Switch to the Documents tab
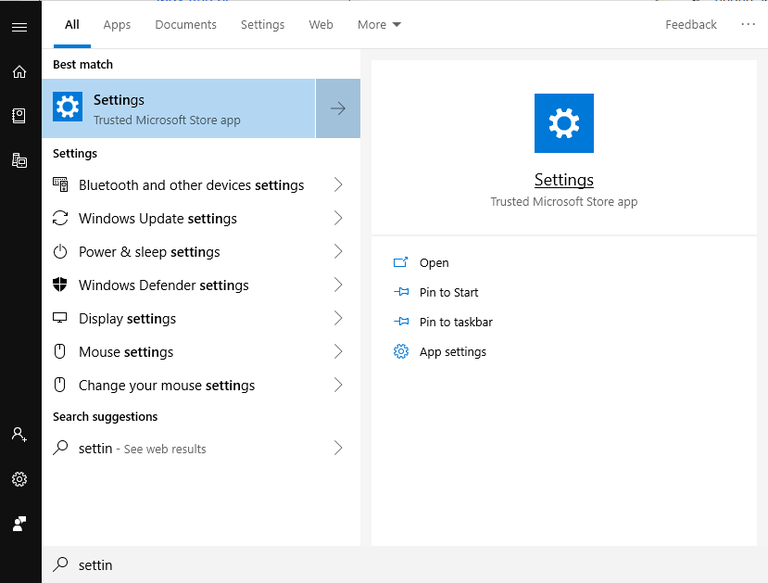This screenshot has height=583, width=768. pyautogui.click(x=186, y=24)
